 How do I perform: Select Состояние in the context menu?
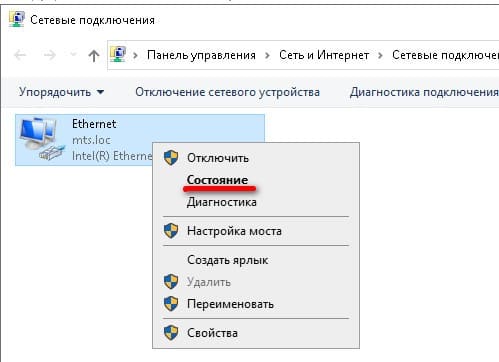pyautogui.click(x=217, y=180)
